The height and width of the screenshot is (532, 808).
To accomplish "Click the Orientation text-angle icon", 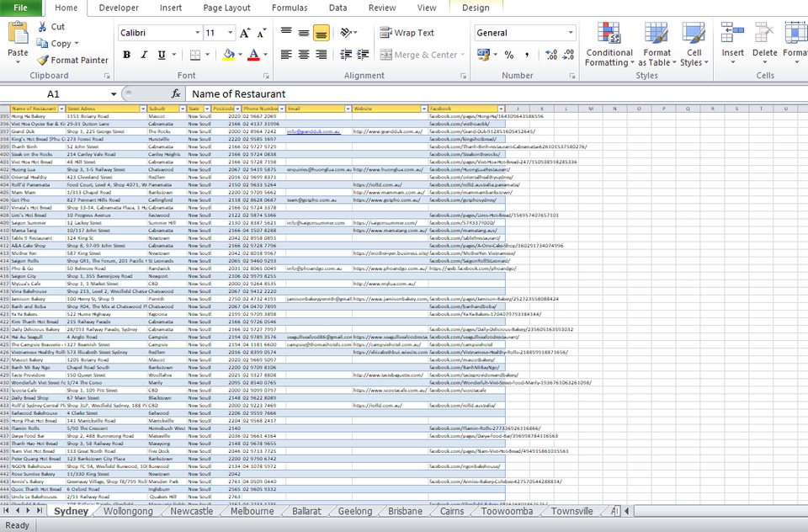I will coord(346,33).
